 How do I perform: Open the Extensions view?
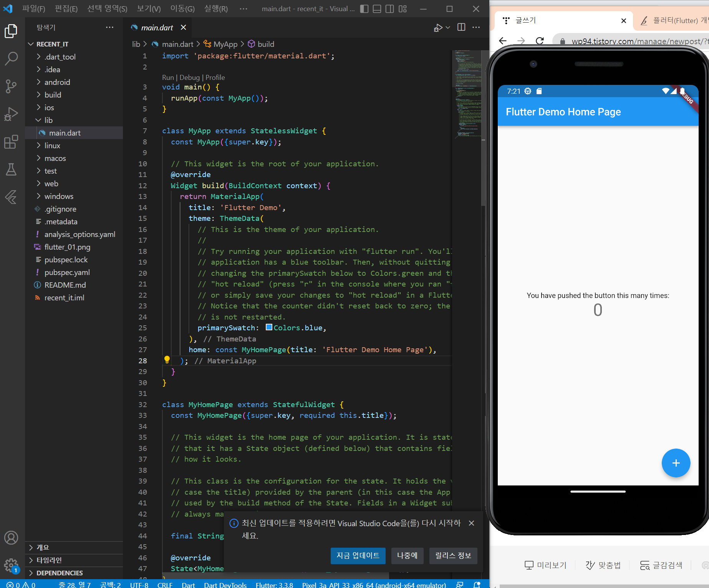pyautogui.click(x=11, y=141)
